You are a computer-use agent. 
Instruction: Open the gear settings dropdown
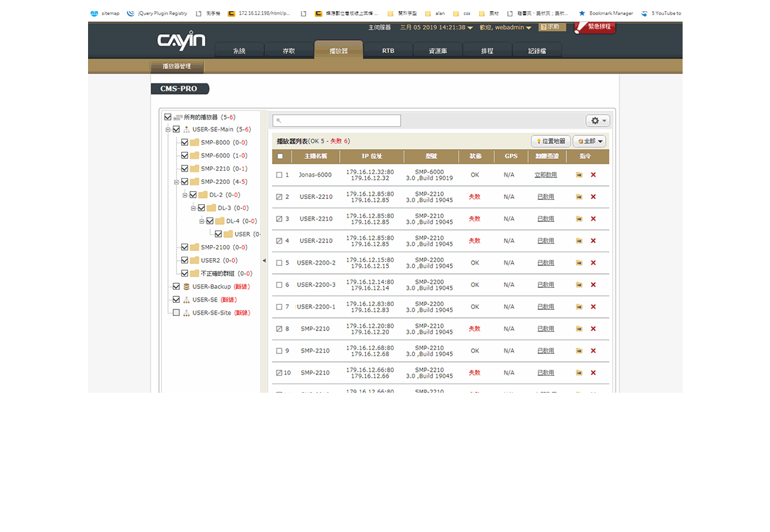tap(598, 121)
